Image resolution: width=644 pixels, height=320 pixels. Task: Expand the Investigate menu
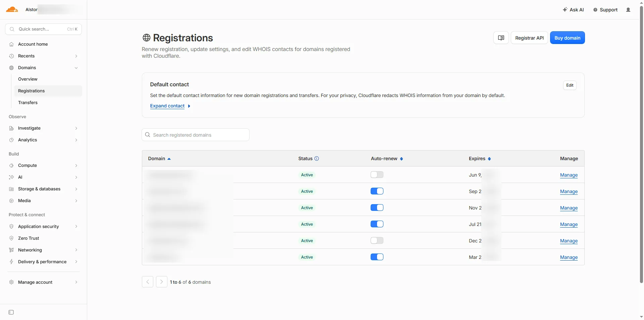click(44, 128)
